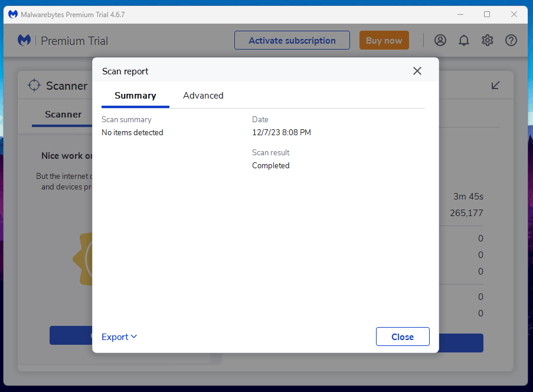This screenshot has height=392, width=533.
Task: Select the Scanner tab in background panel
Action: (x=63, y=115)
